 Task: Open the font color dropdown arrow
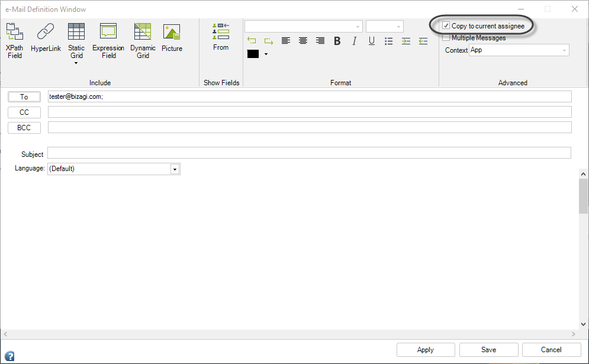[266, 54]
